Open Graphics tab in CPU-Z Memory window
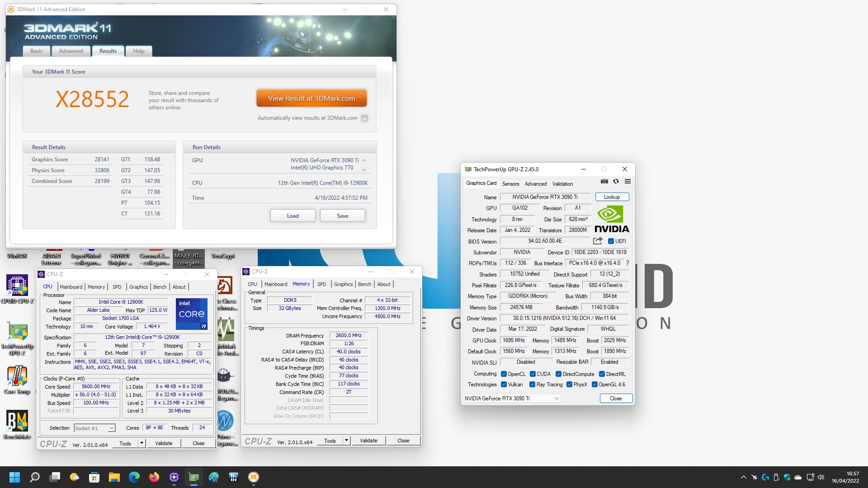Image resolution: width=868 pixels, height=488 pixels. point(343,284)
